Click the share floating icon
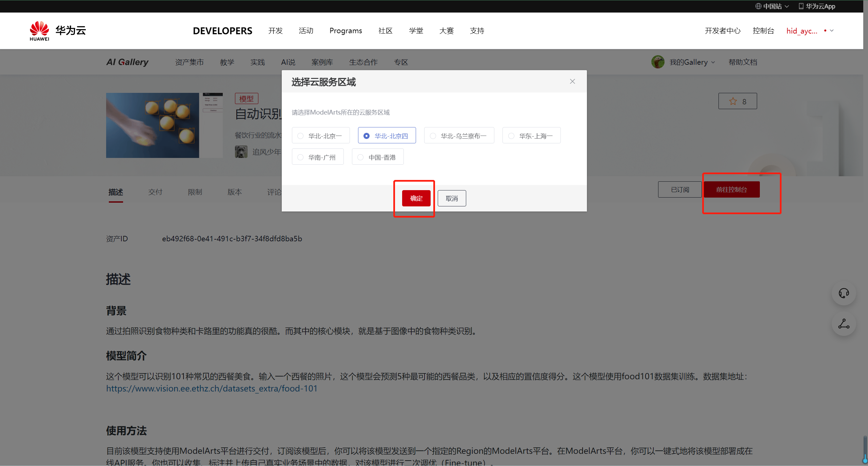This screenshot has width=868, height=466. (844, 324)
